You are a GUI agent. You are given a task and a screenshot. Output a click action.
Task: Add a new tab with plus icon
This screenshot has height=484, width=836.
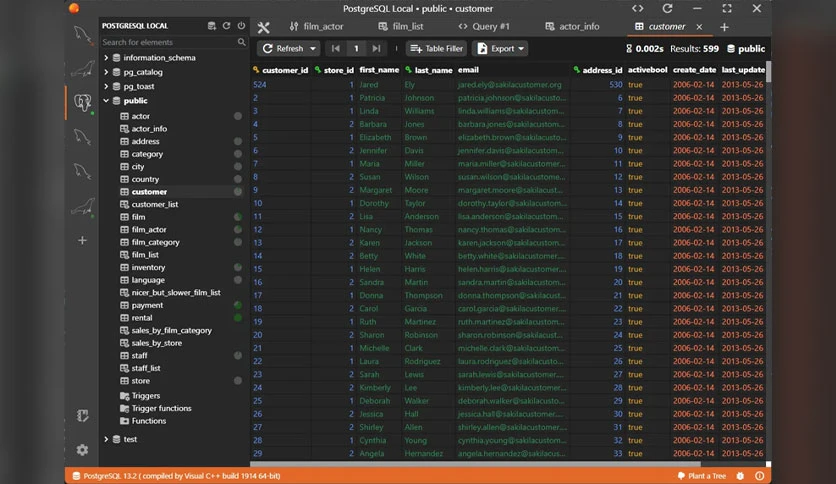pos(724,27)
